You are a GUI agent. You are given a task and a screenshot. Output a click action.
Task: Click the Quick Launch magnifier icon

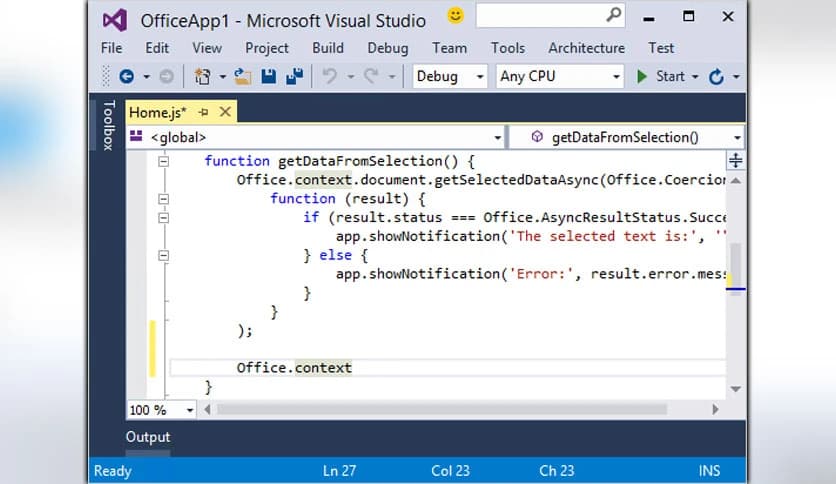coord(614,14)
